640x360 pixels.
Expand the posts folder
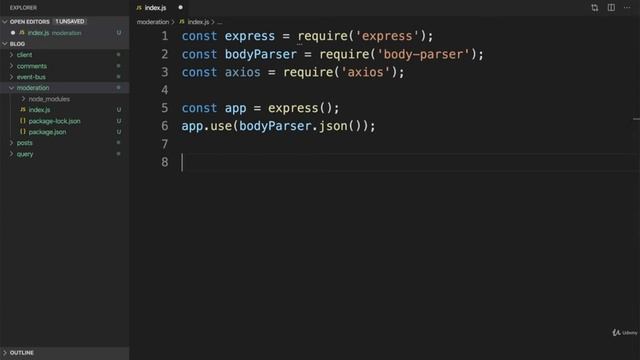11,143
